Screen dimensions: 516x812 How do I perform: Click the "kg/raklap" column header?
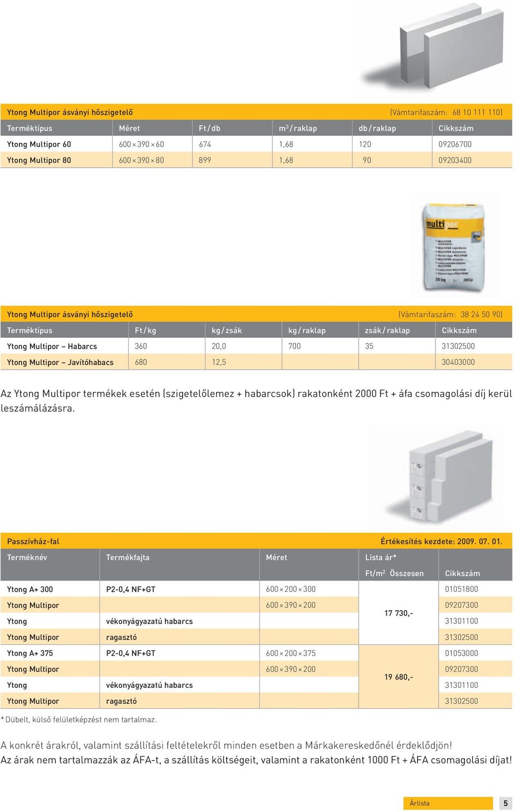(x=307, y=330)
